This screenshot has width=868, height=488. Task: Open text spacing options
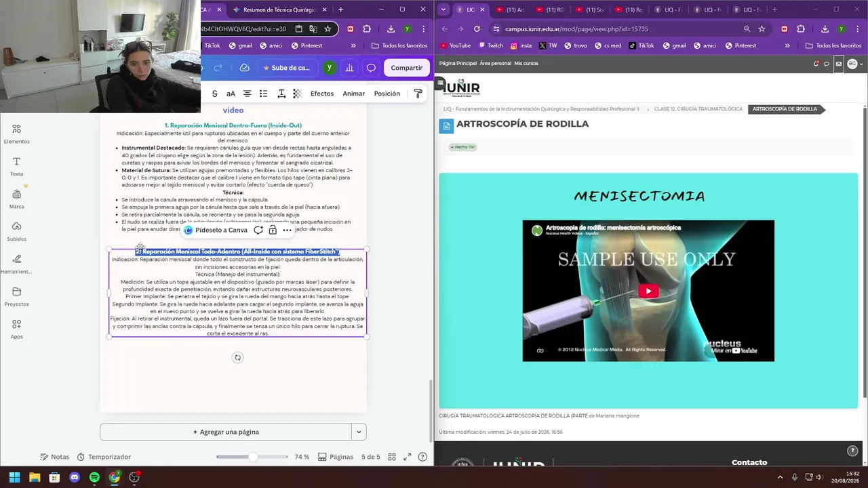281,94
